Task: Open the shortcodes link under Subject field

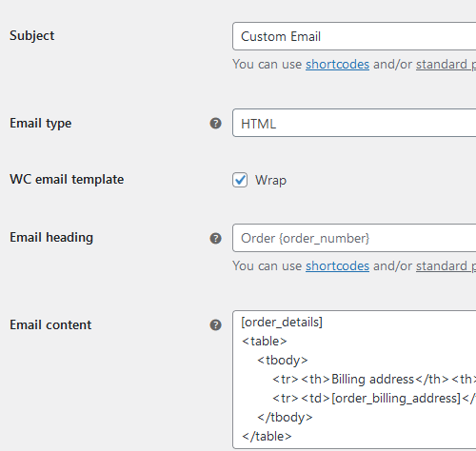Action: pos(337,65)
